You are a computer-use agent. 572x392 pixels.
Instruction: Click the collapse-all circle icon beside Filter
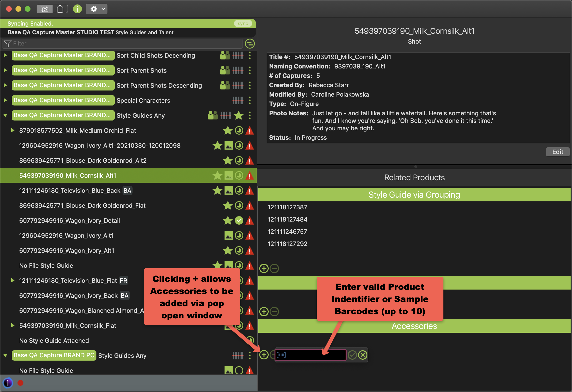point(250,44)
